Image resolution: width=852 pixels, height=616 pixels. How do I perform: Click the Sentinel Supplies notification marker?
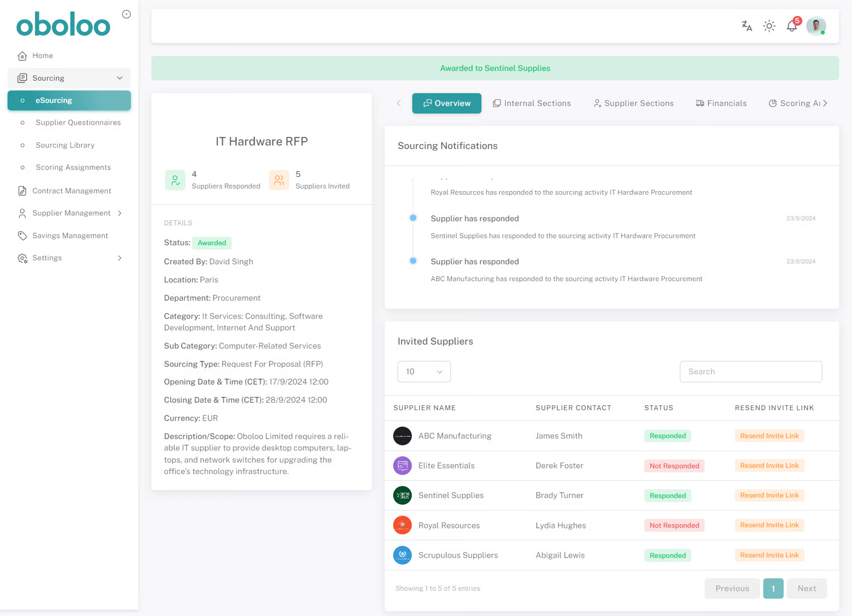[413, 218]
